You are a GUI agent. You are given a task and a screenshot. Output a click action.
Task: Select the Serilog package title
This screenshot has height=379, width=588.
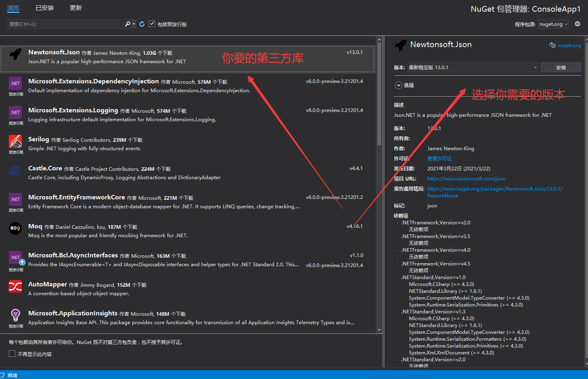coord(39,139)
